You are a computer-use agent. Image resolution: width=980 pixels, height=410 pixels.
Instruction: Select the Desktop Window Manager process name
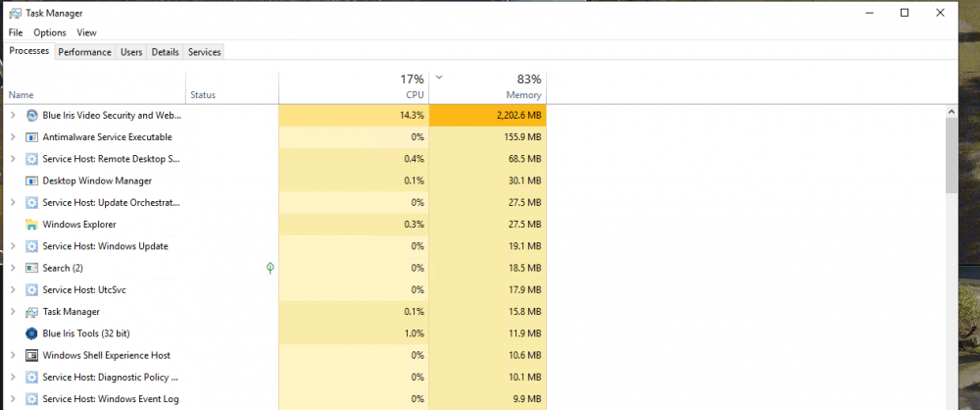click(97, 180)
